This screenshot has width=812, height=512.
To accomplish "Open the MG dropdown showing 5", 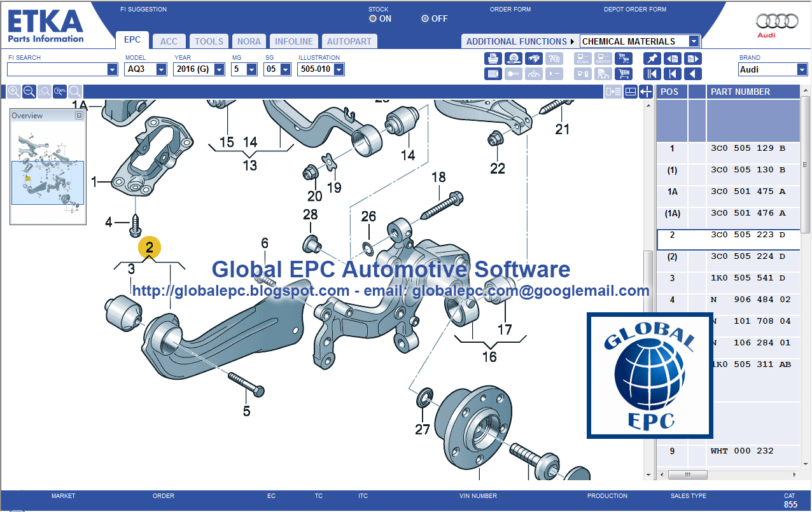I will pos(253,69).
